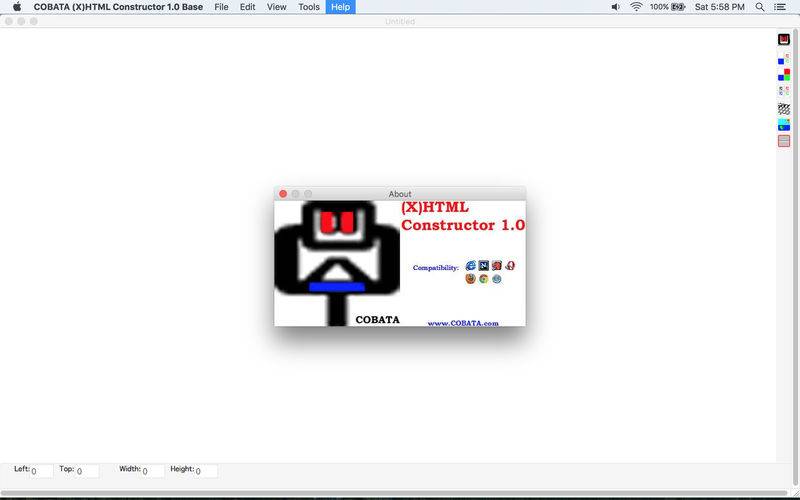
Task: Click the robot logo in About window
Action: 337,263
